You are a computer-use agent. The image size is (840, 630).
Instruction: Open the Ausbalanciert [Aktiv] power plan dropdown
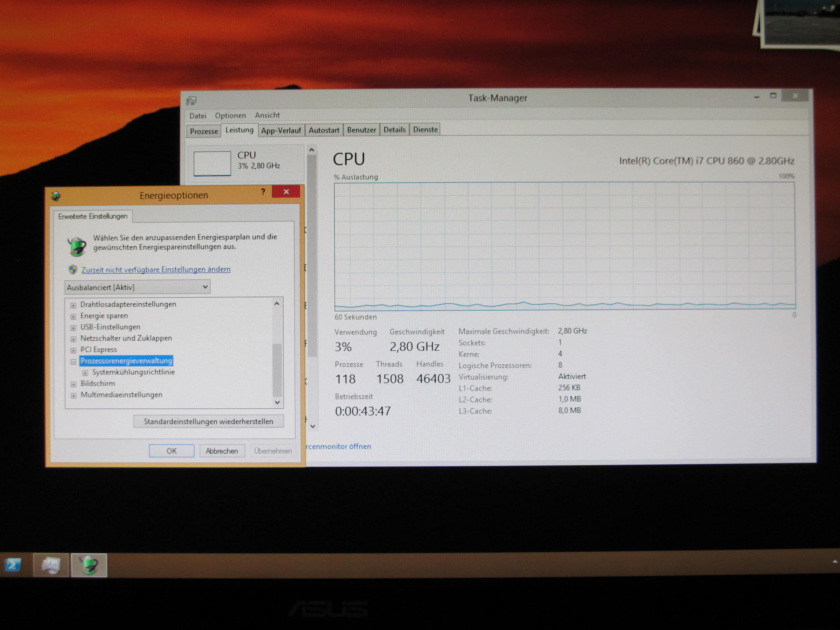(137, 287)
